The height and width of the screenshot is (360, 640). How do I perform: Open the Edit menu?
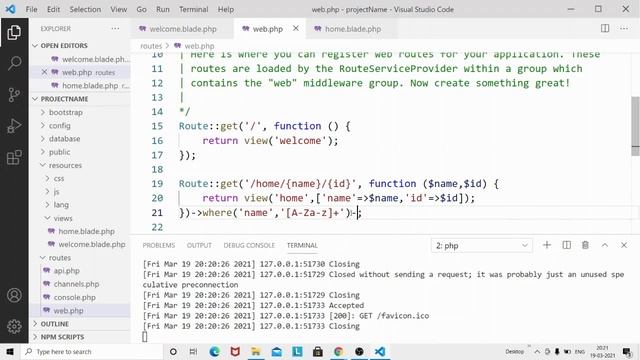click(53, 9)
